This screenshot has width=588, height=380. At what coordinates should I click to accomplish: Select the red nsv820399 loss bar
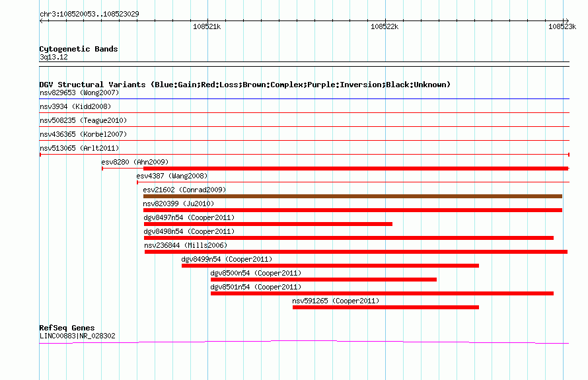click(353, 210)
